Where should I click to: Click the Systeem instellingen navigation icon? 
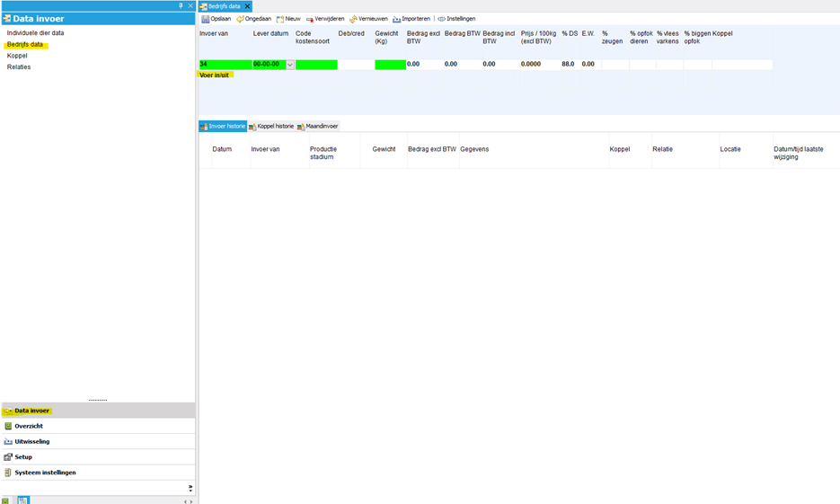point(8,473)
